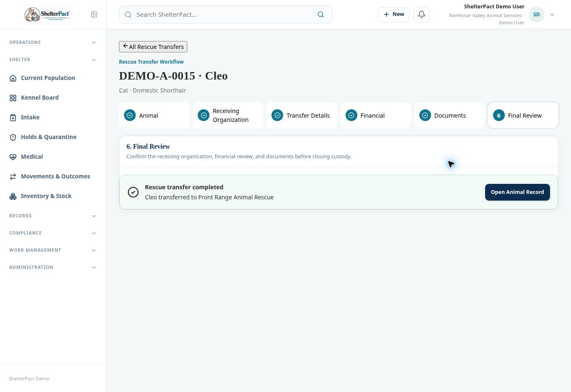
Task: Click the DEMO-A-0015 · Cleo heading
Action: point(173,76)
